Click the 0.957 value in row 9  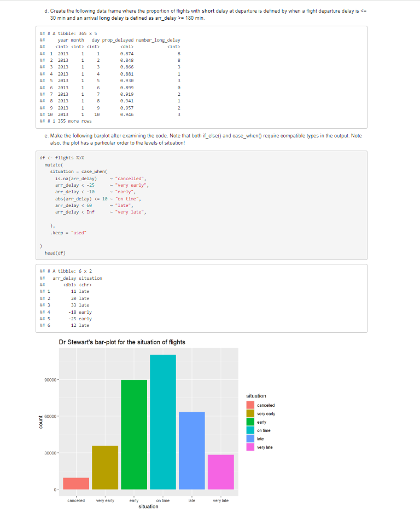[x=127, y=108]
